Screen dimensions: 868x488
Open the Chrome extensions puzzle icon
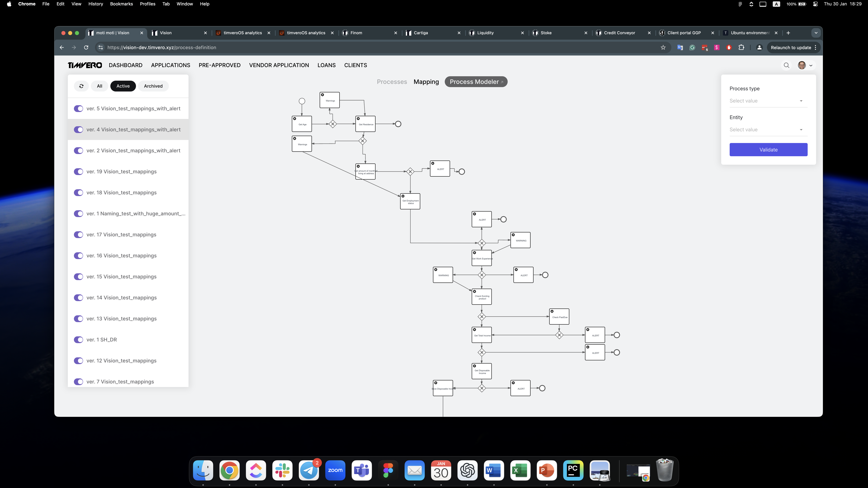741,47
